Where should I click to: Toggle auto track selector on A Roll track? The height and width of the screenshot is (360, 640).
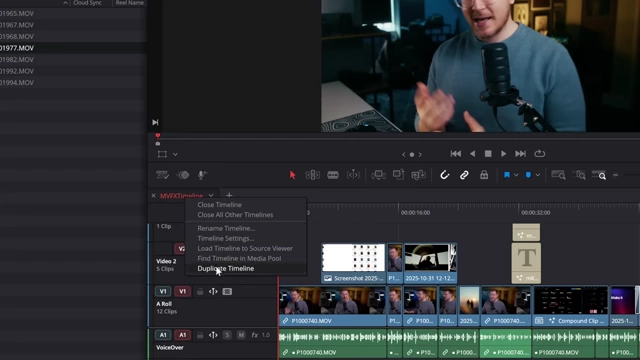point(213,291)
